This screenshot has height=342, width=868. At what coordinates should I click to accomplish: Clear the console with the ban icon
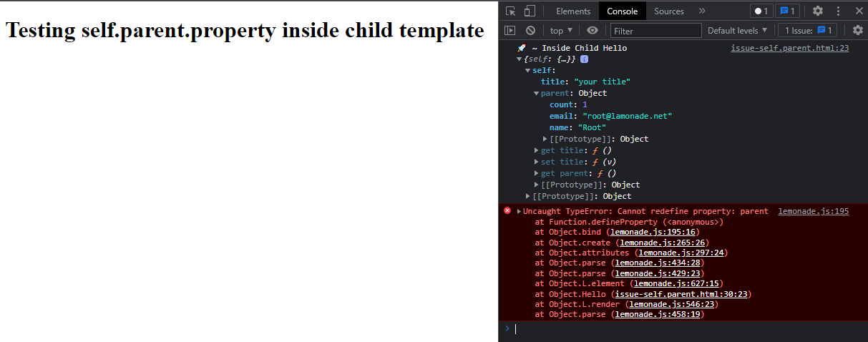click(x=530, y=30)
